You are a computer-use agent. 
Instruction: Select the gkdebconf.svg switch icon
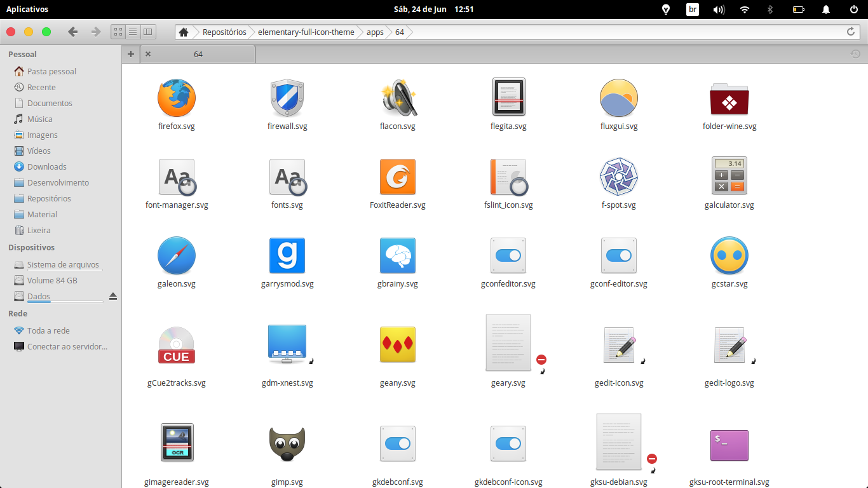398,444
